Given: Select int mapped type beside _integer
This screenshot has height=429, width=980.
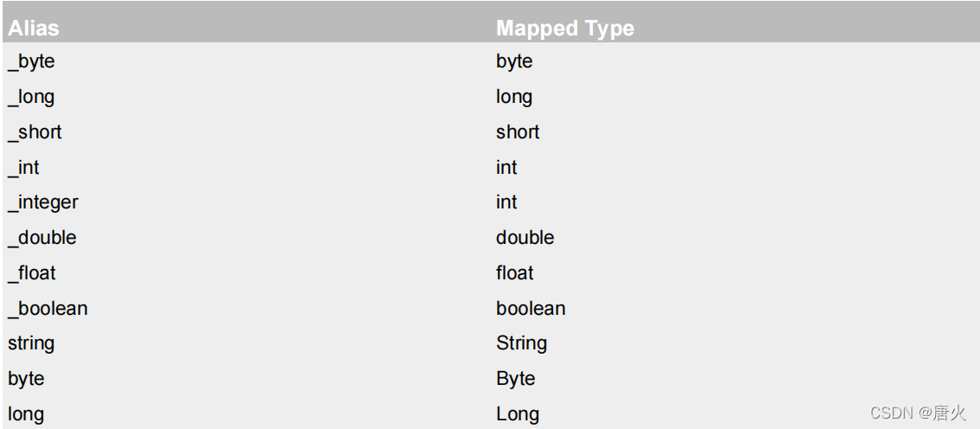Looking at the screenshot, I should coord(506,202).
